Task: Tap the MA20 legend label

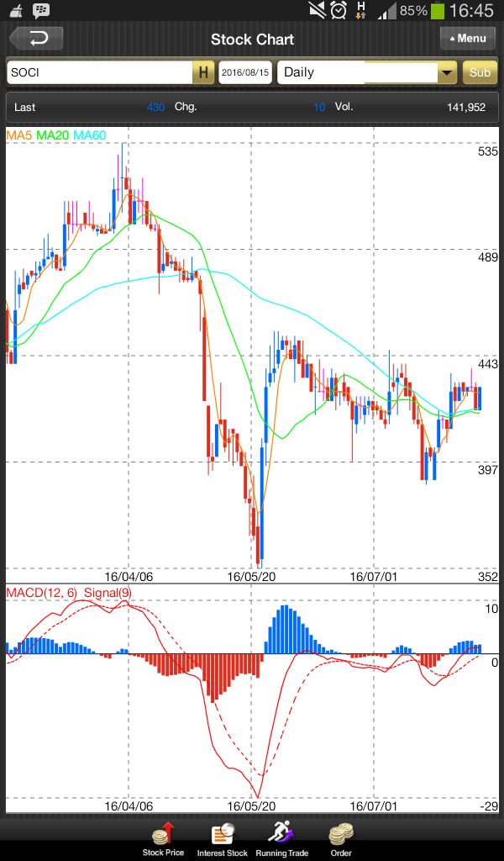Action: 53,135
